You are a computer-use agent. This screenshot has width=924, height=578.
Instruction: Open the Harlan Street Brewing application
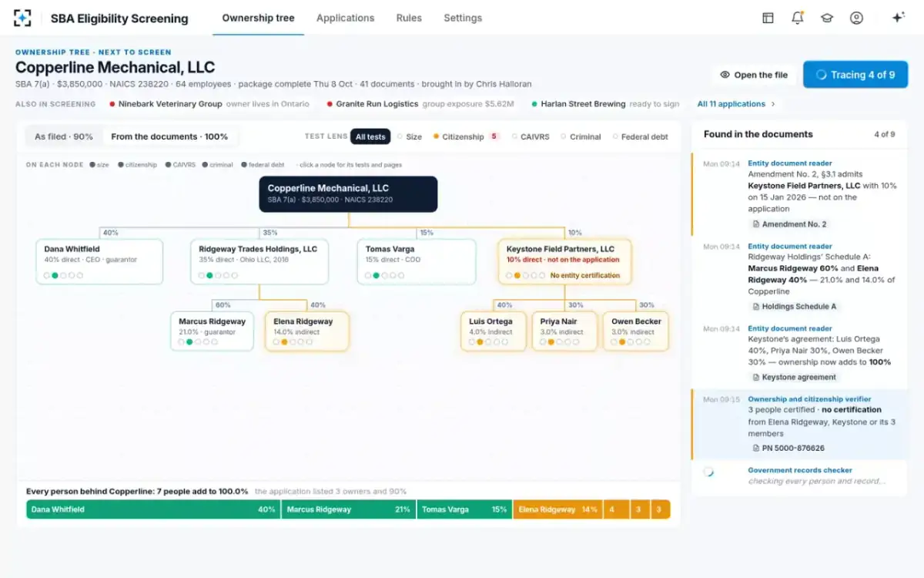point(605,104)
